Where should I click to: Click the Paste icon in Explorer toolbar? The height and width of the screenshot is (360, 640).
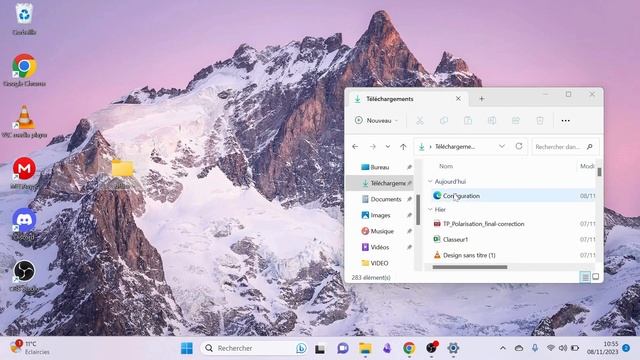[468, 120]
